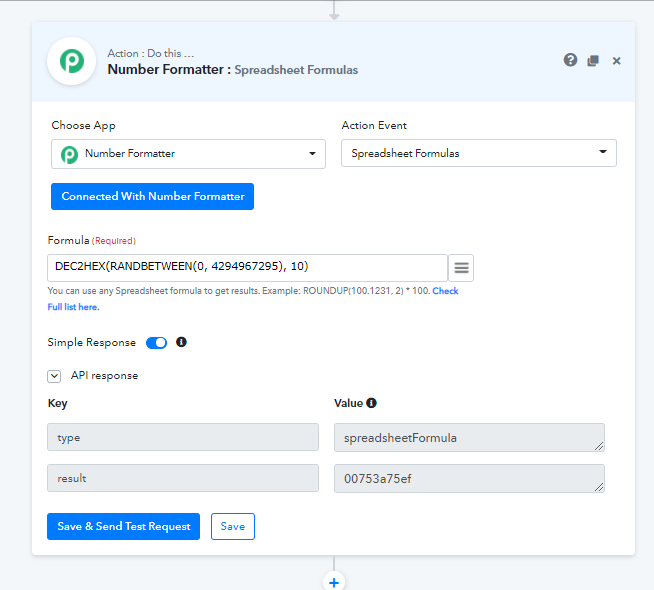Click the Pabbly logo in step header

[x=72, y=62]
